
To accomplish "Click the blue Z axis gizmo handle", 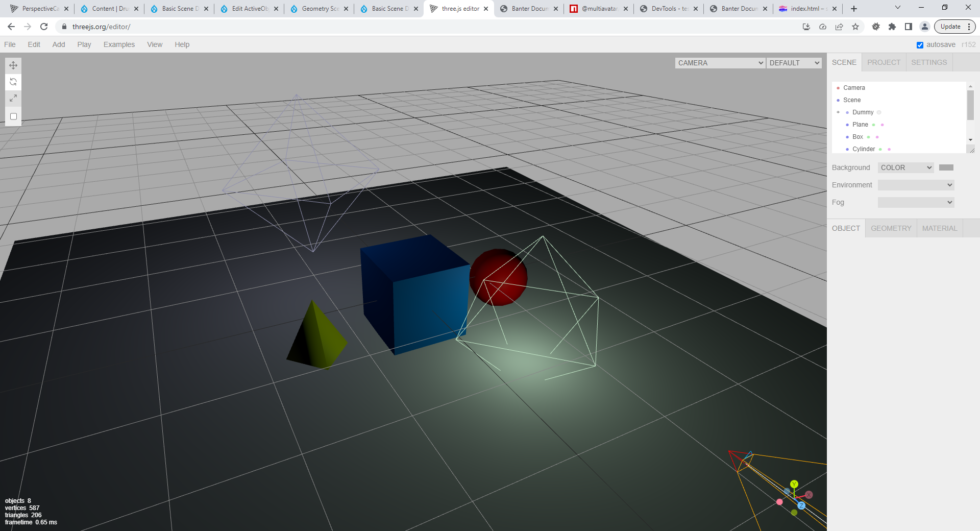I will [801, 505].
